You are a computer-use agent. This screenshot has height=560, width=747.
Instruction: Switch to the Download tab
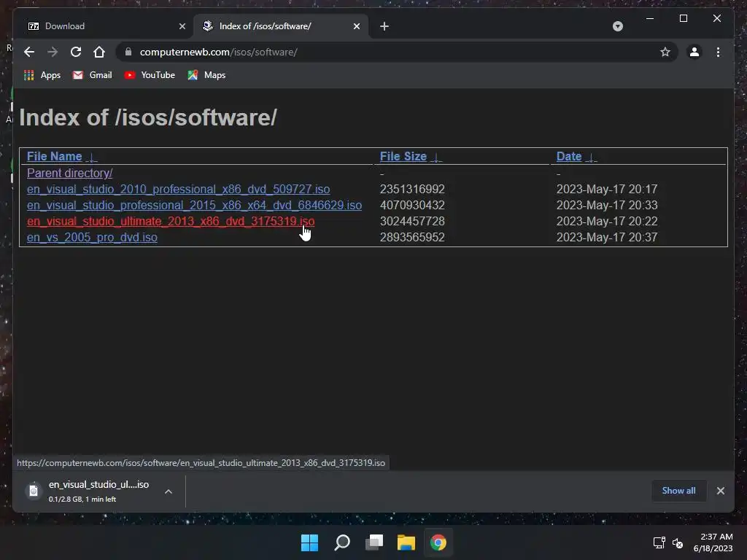105,26
